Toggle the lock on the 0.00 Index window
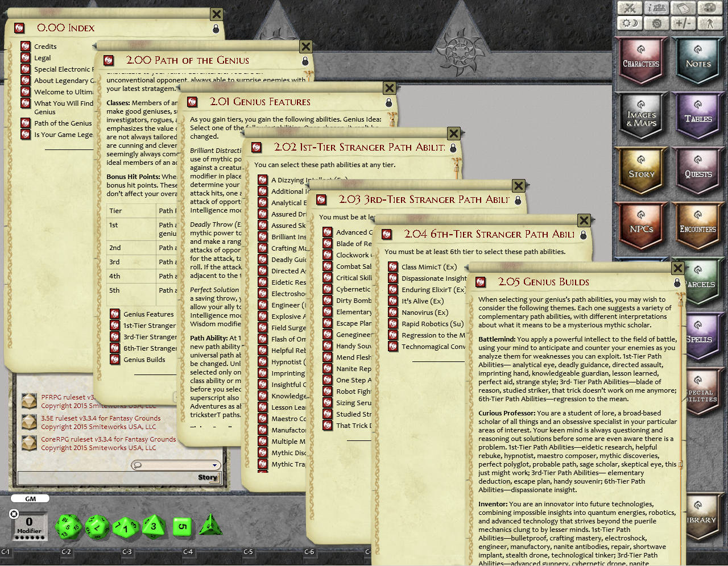This screenshot has width=728, height=566. click(x=216, y=28)
